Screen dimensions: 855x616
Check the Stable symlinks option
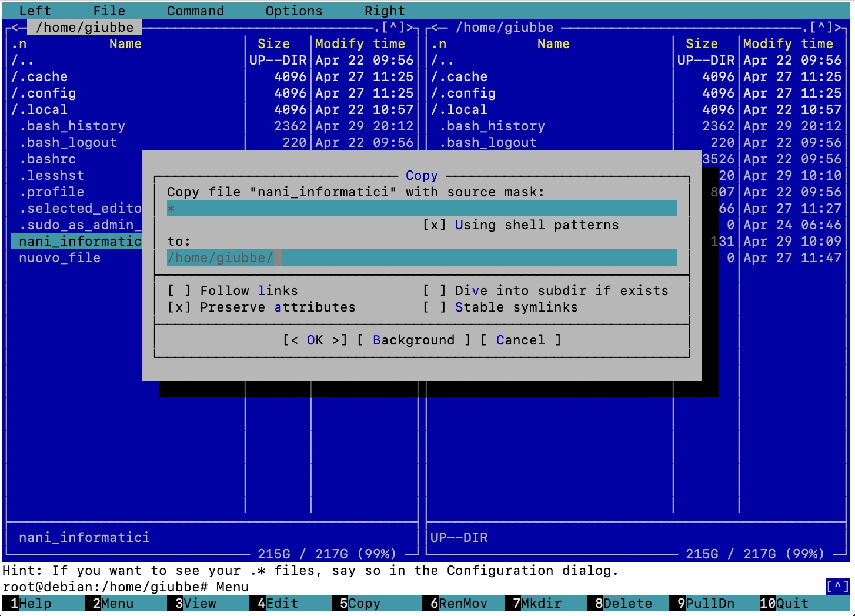tap(434, 307)
